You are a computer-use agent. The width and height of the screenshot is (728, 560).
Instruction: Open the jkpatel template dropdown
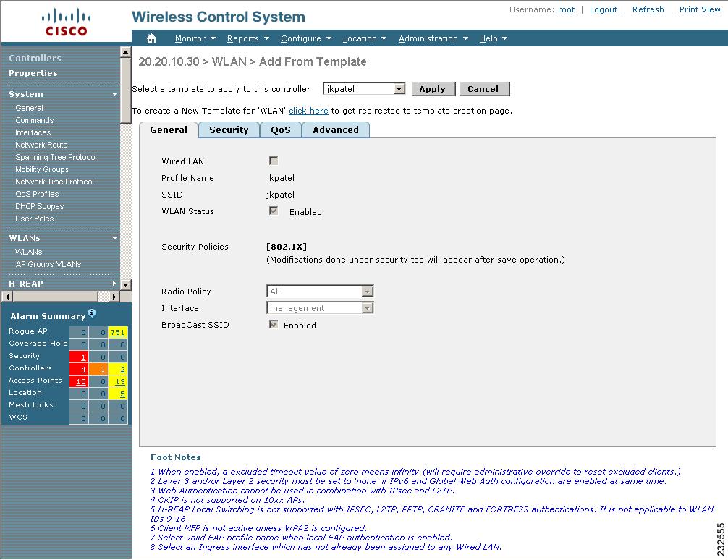[364, 89]
